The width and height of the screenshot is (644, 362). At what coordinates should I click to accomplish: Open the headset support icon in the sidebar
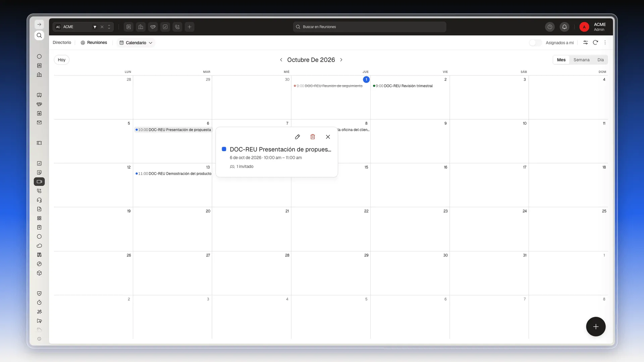tap(39, 200)
